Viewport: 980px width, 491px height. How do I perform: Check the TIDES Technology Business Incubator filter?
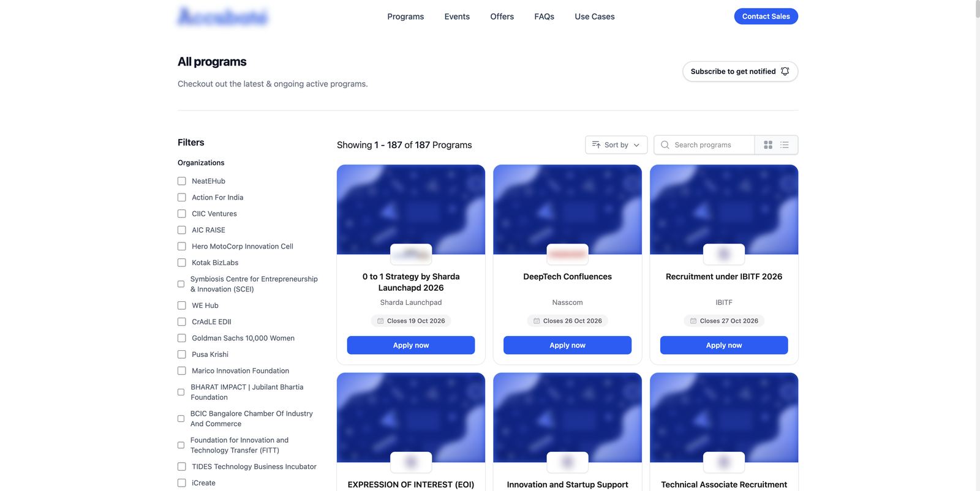(182, 467)
